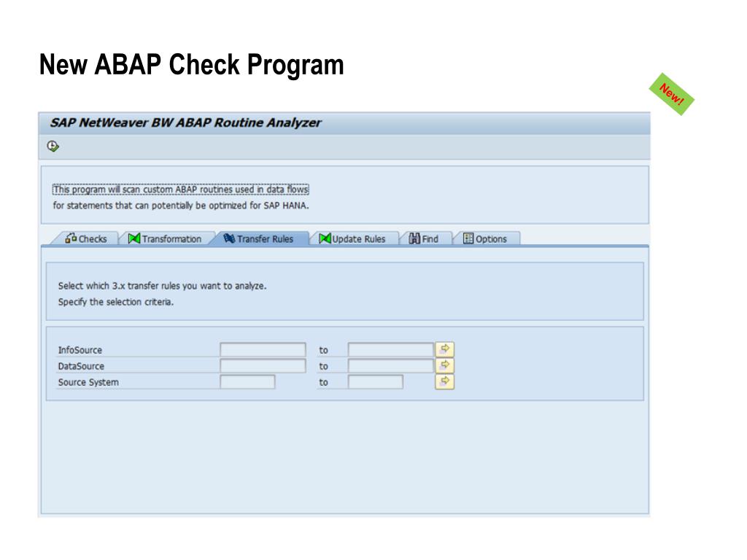Switch to the Transformation tab

coord(166,238)
